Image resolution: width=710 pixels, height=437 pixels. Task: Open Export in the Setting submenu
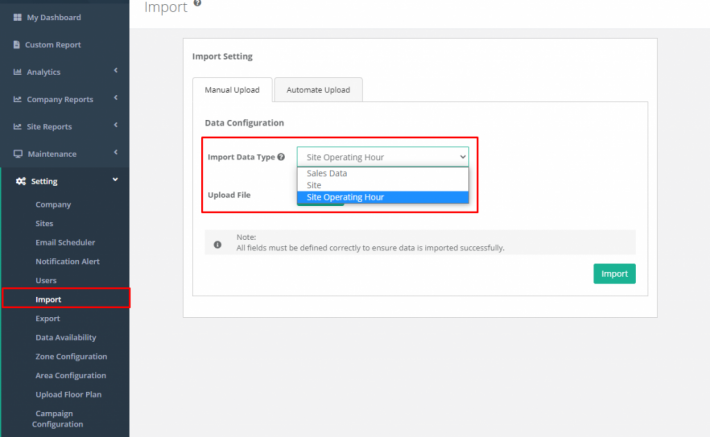pyautogui.click(x=48, y=318)
